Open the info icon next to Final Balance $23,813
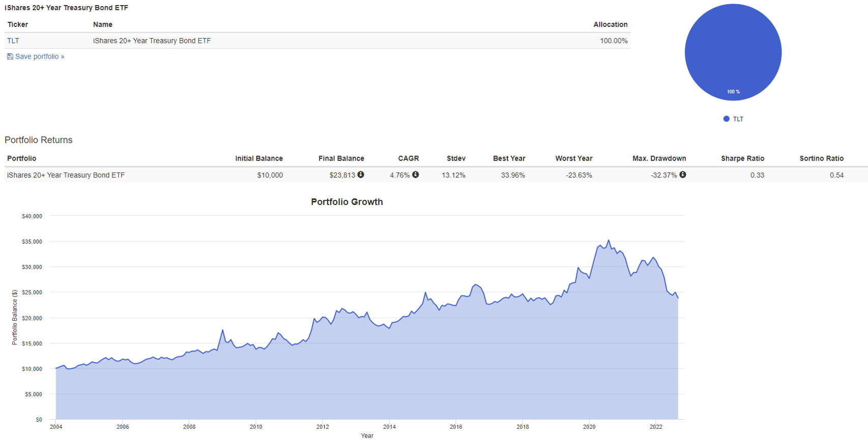 361,174
